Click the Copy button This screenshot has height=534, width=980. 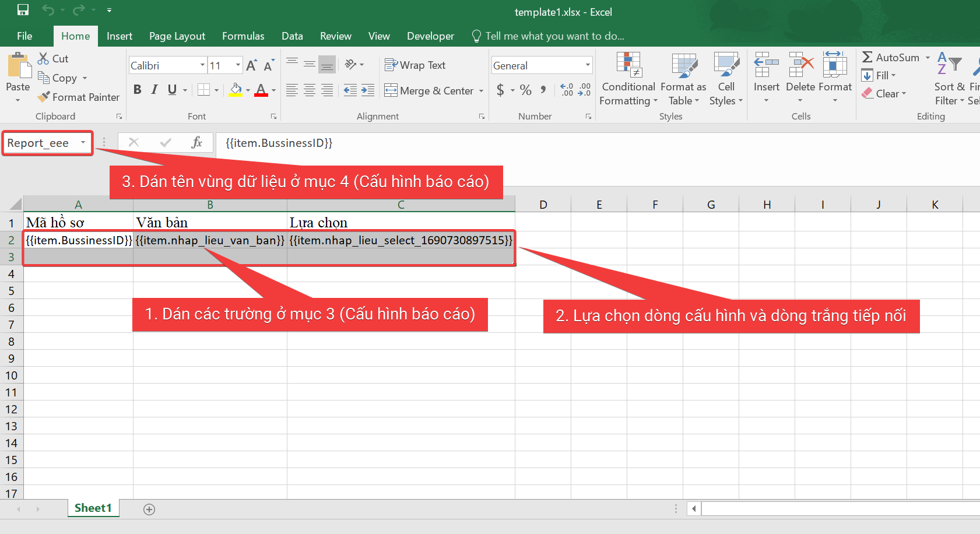pyautogui.click(x=57, y=78)
